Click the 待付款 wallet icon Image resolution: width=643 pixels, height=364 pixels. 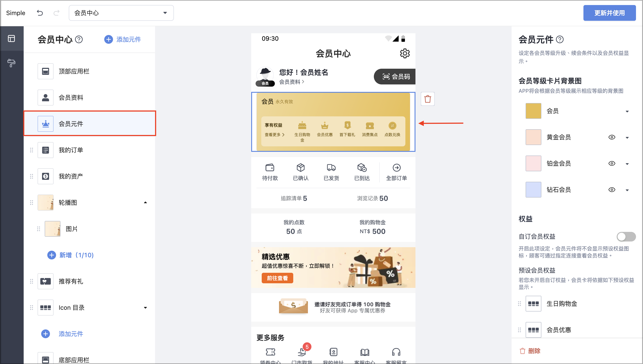tap(270, 168)
